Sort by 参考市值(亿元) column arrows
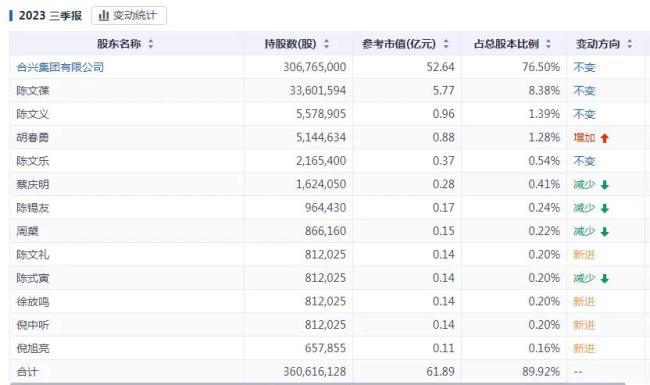This screenshot has height=385, width=650. (x=446, y=44)
